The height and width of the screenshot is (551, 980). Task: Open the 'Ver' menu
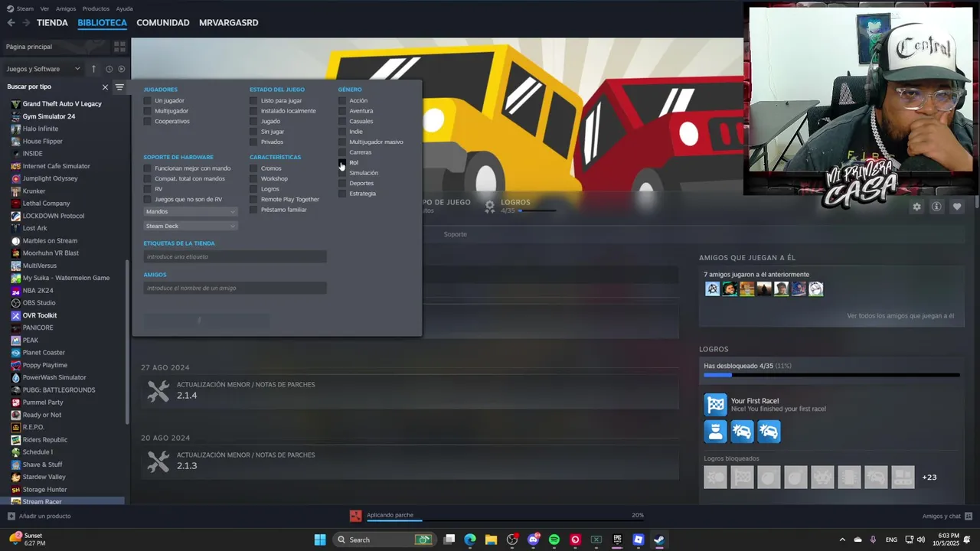point(44,8)
